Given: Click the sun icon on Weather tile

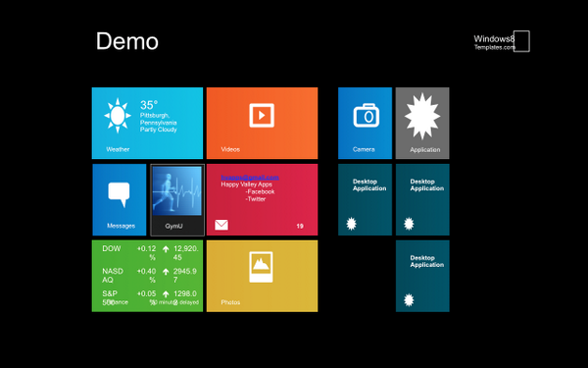Looking at the screenshot, I should coord(118,115).
